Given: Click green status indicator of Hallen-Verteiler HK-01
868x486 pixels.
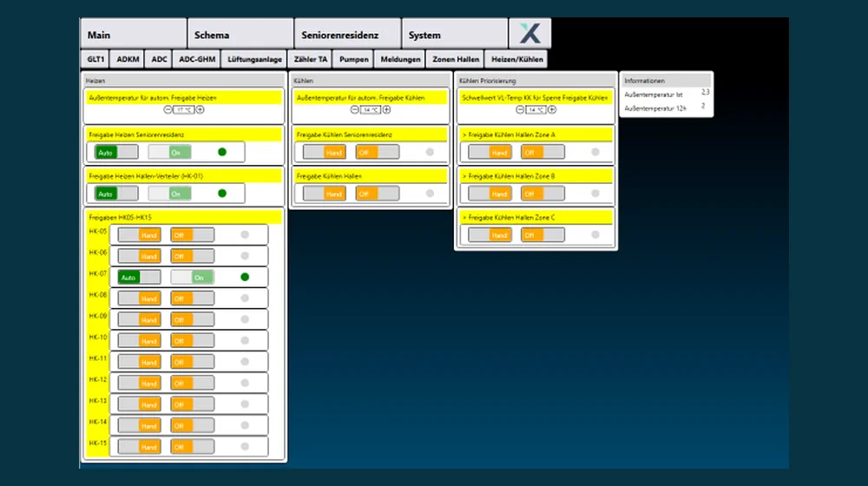Looking at the screenshot, I should [x=222, y=194].
